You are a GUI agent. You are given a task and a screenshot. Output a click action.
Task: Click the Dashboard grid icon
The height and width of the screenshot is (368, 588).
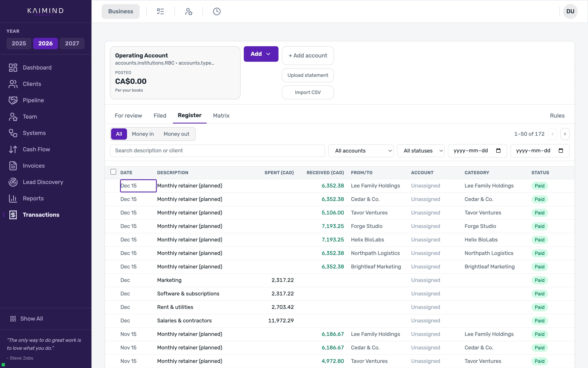pos(13,68)
